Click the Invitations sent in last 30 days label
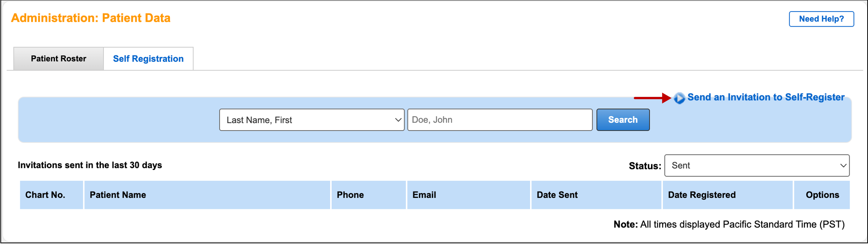 90,165
